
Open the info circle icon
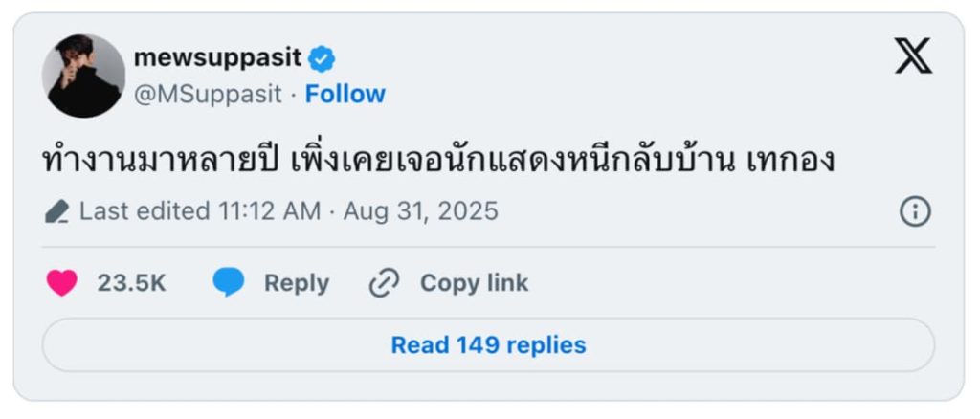(916, 211)
